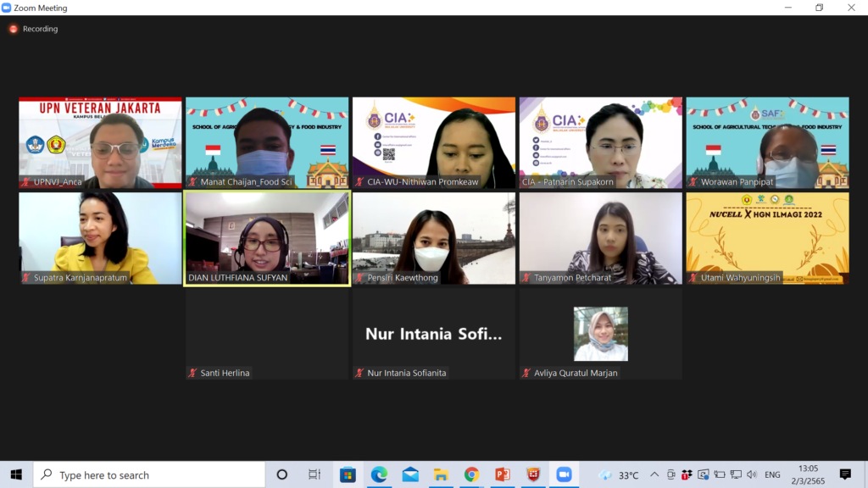Open PowerPoint from the taskbar
Image resolution: width=868 pixels, height=488 pixels.
[x=502, y=474]
